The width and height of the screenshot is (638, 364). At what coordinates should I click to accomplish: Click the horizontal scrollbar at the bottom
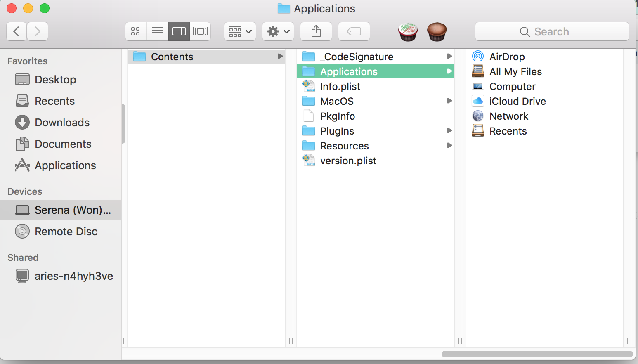point(537,354)
